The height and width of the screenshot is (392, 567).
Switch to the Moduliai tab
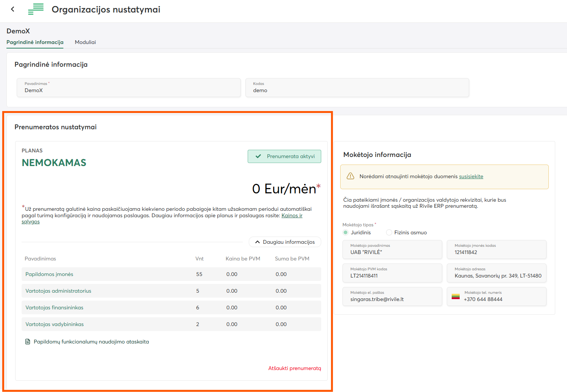pos(85,42)
